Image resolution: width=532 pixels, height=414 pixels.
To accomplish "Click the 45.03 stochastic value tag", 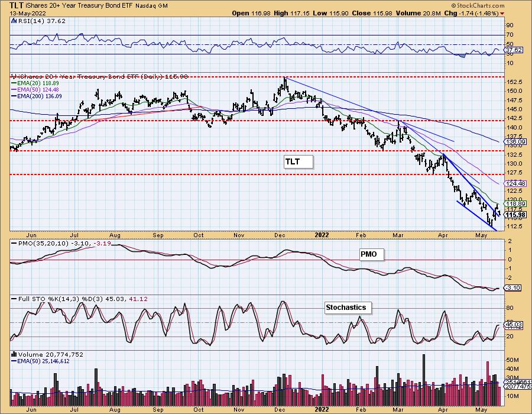I will [x=514, y=325].
